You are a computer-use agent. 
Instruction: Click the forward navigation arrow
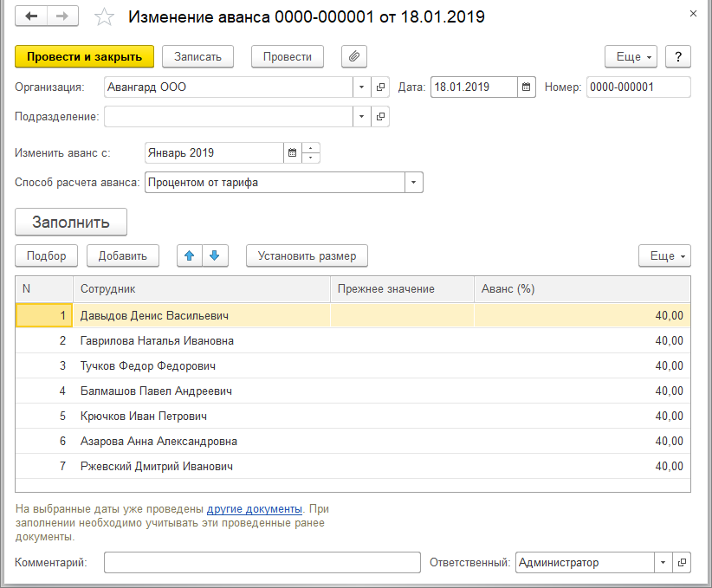62,16
